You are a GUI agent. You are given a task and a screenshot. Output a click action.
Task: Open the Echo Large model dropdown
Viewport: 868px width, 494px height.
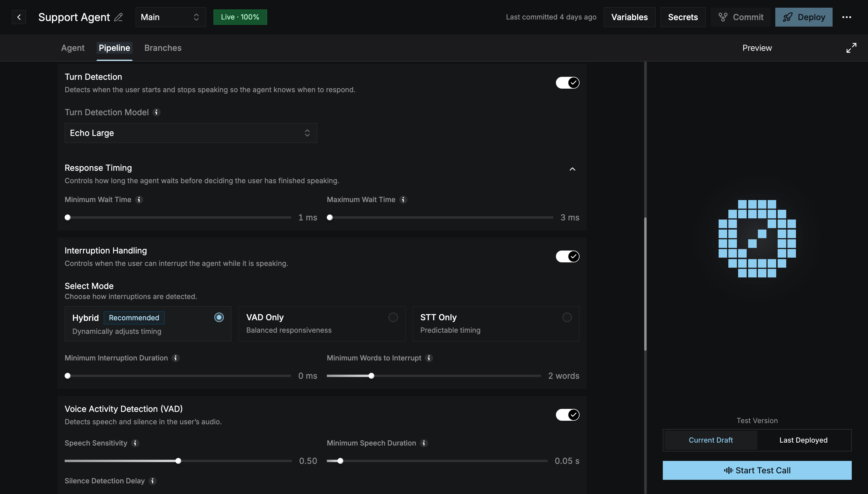[x=191, y=133]
